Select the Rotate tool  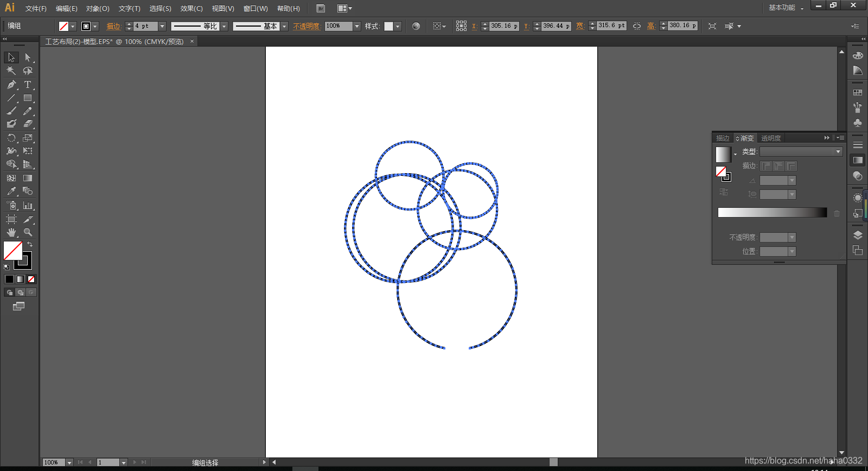pyautogui.click(x=11, y=138)
